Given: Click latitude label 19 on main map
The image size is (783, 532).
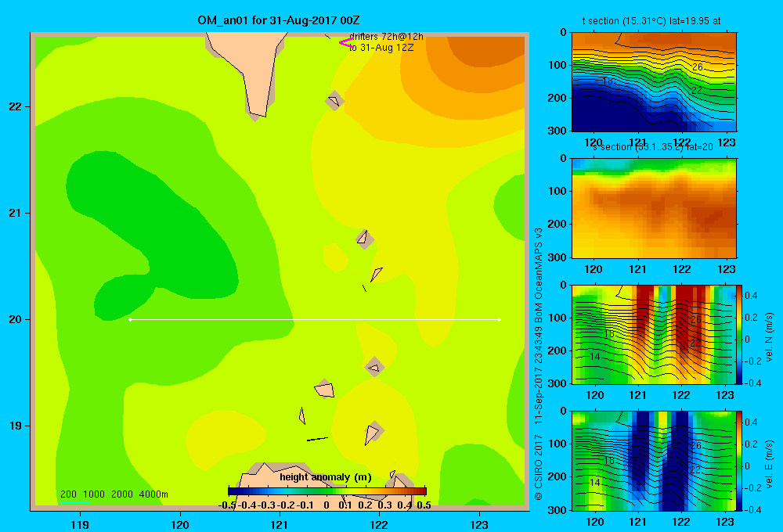Looking at the screenshot, I should (x=16, y=426).
